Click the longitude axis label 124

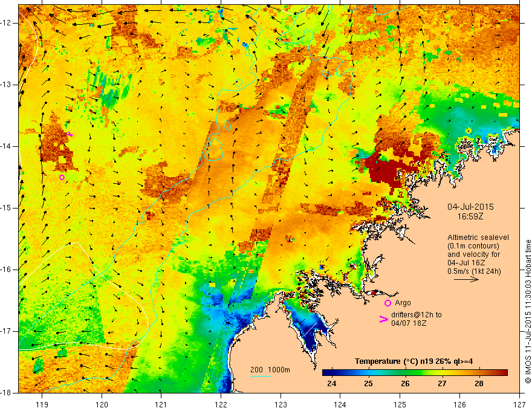tap(340, 404)
